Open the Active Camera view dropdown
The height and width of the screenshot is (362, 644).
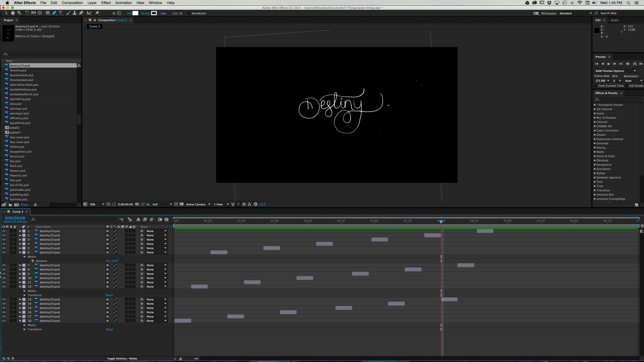198,204
